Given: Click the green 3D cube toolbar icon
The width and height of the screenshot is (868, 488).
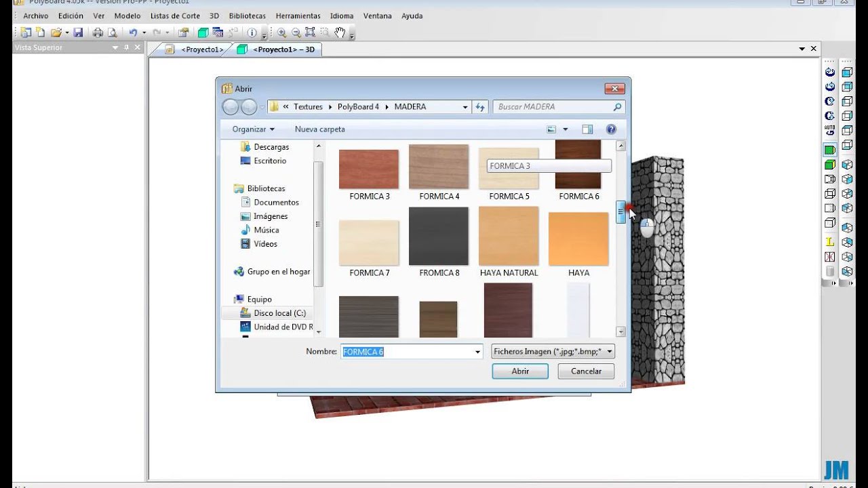Looking at the screenshot, I should tap(203, 33).
